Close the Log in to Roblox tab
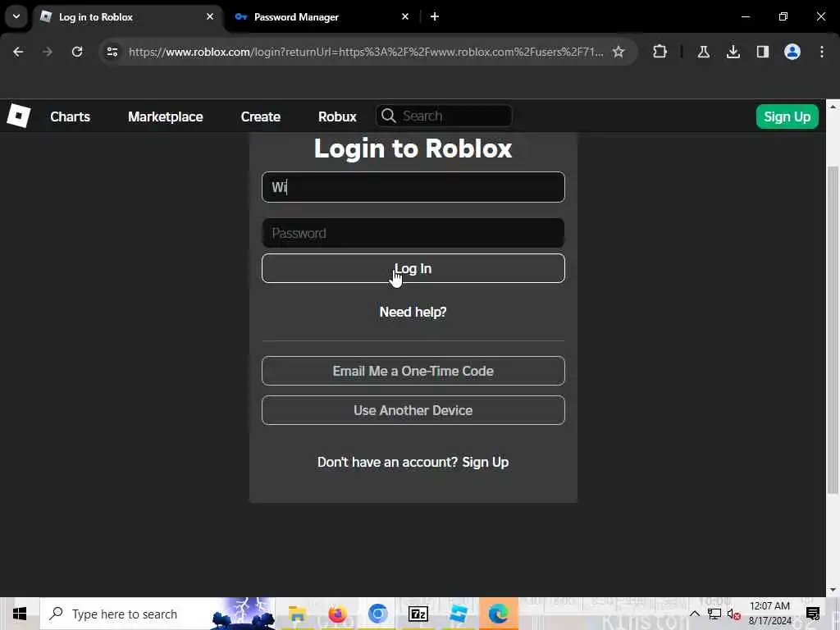 (210, 16)
